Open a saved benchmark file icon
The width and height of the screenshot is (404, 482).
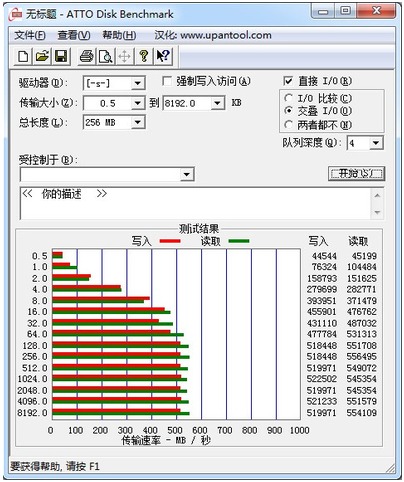click(x=42, y=56)
